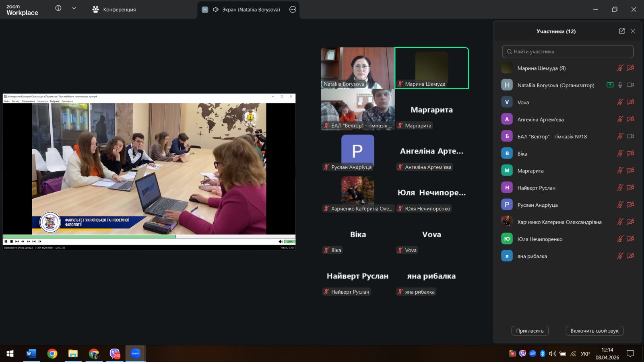Close the Участники panel
Screen dimensions: 644x362
pos(633,31)
